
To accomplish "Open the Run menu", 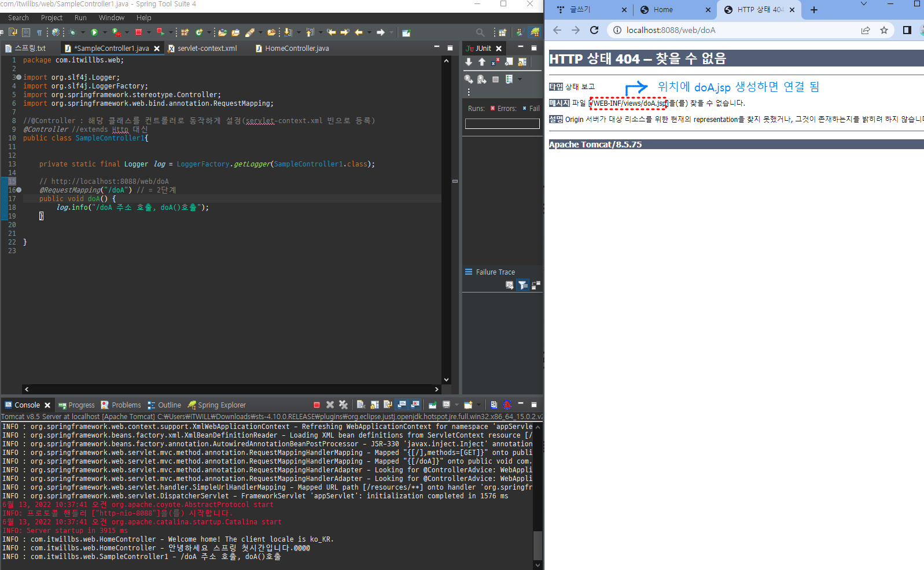I will [80, 18].
